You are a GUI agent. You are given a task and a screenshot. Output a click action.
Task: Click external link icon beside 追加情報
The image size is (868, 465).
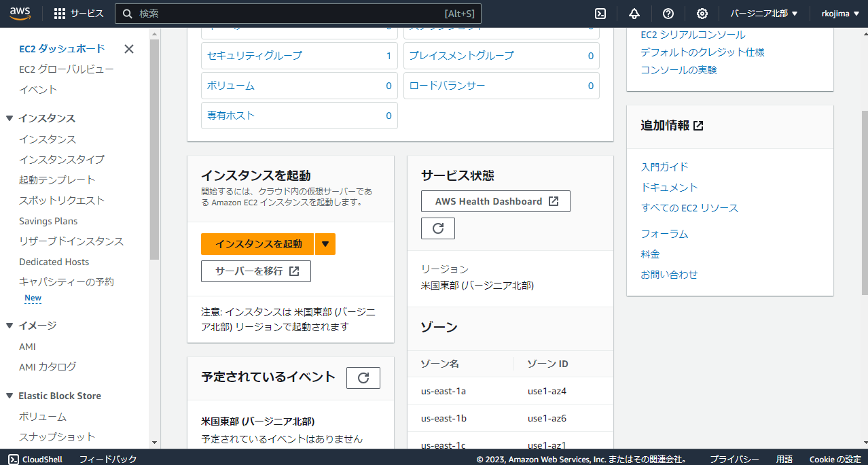698,126
